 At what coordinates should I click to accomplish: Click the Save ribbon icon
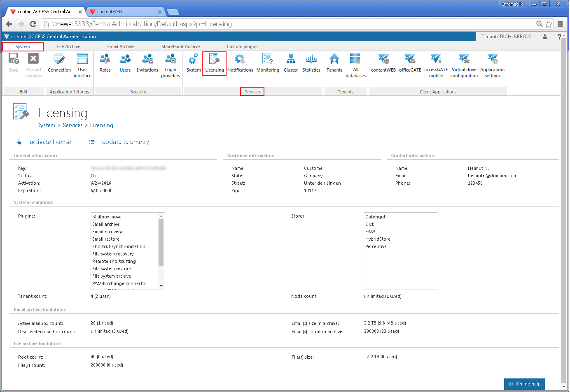tap(14, 63)
